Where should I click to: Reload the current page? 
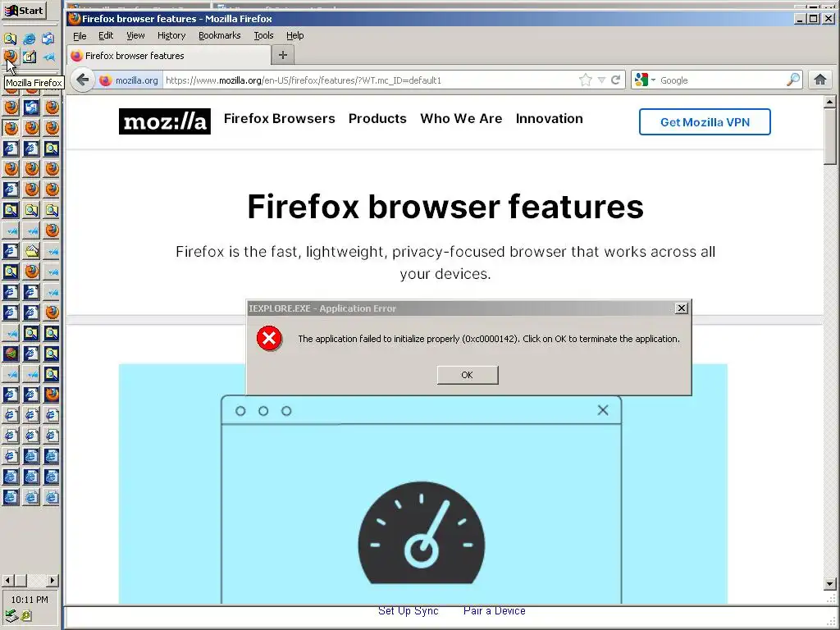pos(615,80)
